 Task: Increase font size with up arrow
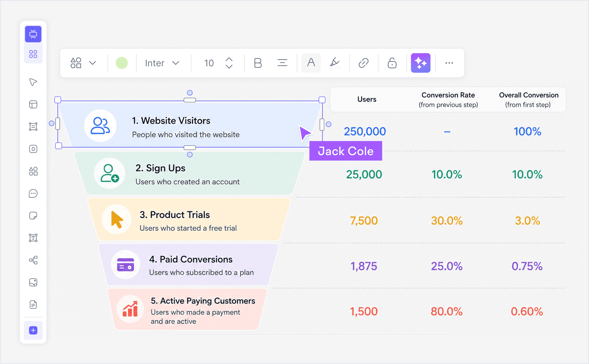point(229,59)
